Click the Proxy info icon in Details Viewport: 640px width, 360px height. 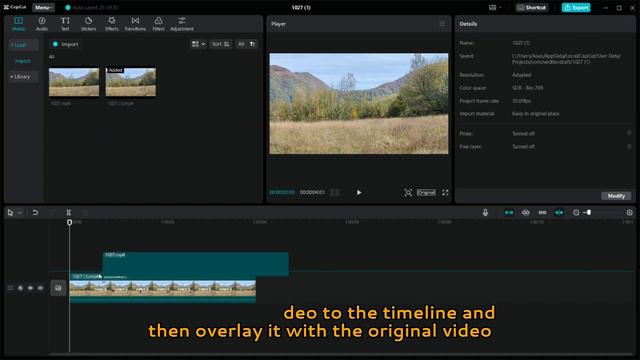629,133
